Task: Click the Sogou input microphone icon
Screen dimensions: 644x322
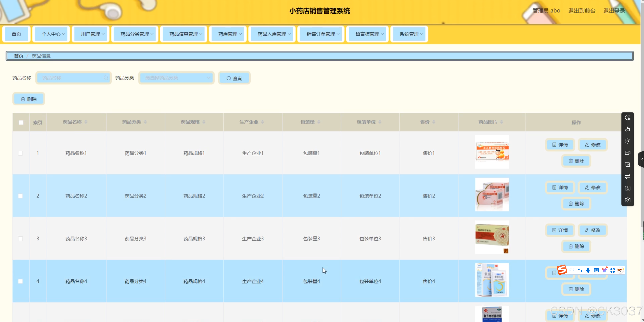Action: (588, 270)
